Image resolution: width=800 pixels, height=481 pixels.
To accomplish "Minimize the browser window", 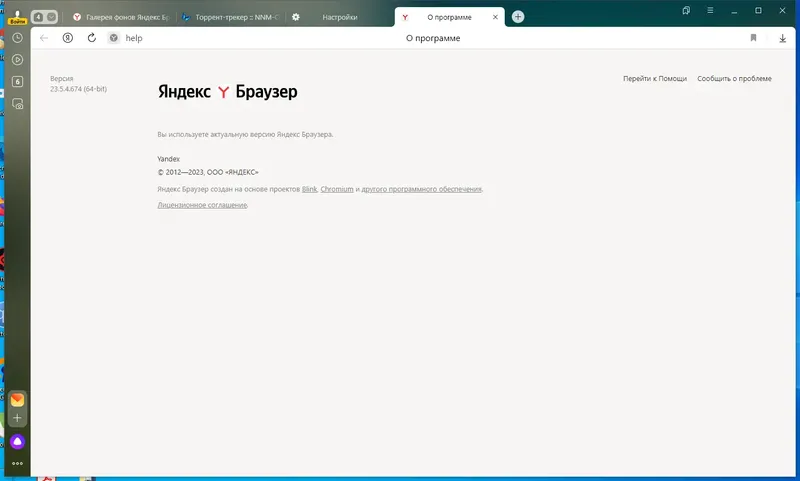I will point(734,10).
